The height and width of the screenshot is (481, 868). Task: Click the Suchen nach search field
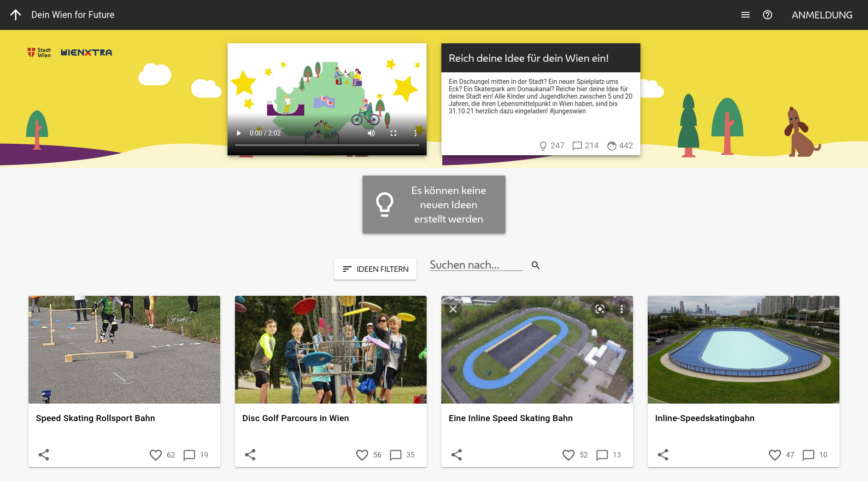(x=475, y=265)
